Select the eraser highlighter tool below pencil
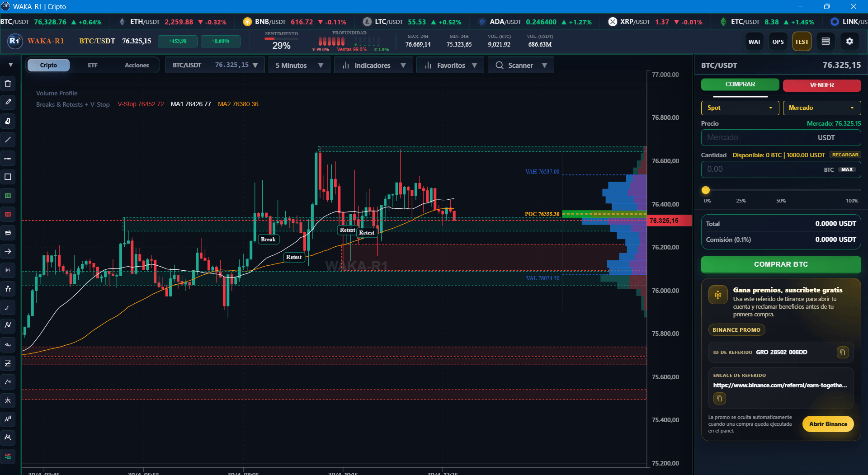 click(x=8, y=121)
